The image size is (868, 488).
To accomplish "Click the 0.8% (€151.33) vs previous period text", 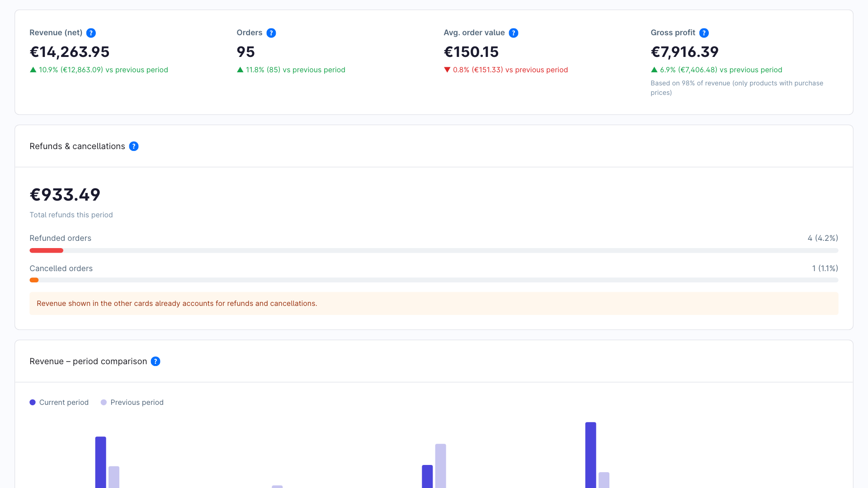I will [x=510, y=70].
